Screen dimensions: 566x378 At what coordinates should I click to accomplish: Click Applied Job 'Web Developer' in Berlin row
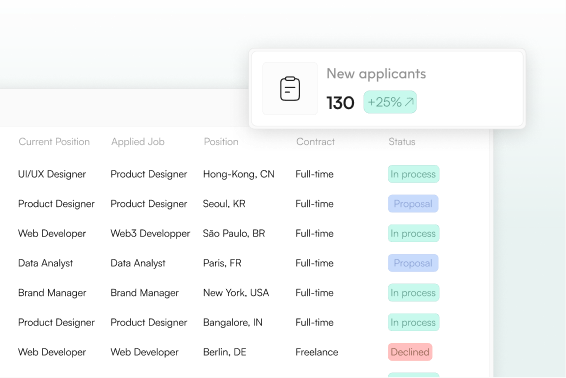(144, 352)
